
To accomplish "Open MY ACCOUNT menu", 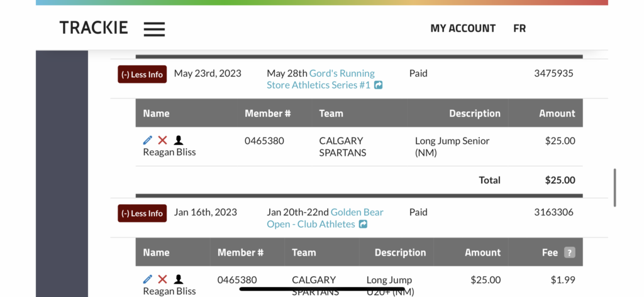I will 463,28.
